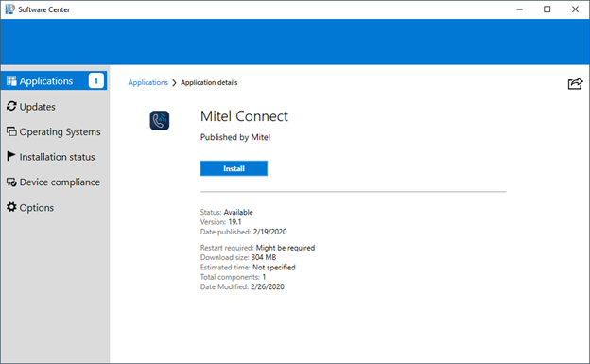Click the Updates refresh arrows icon
The height and width of the screenshot is (364, 590).
[x=11, y=107]
